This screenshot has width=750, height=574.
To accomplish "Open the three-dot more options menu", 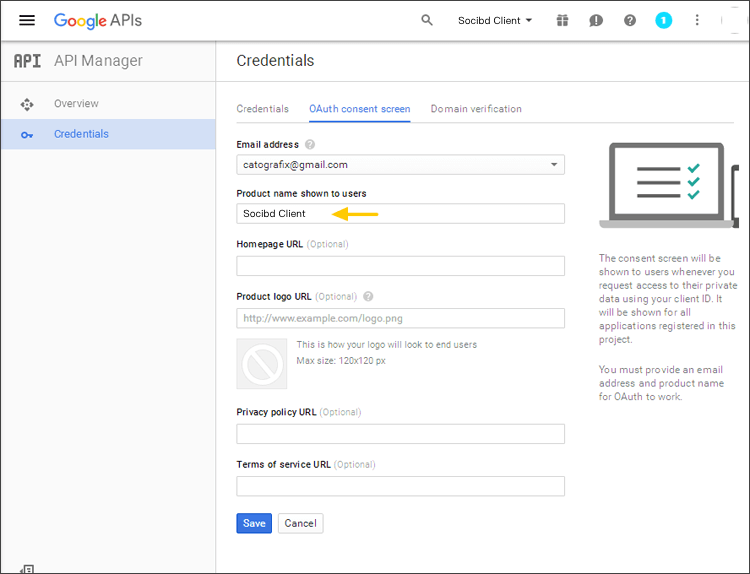I will pos(697,20).
